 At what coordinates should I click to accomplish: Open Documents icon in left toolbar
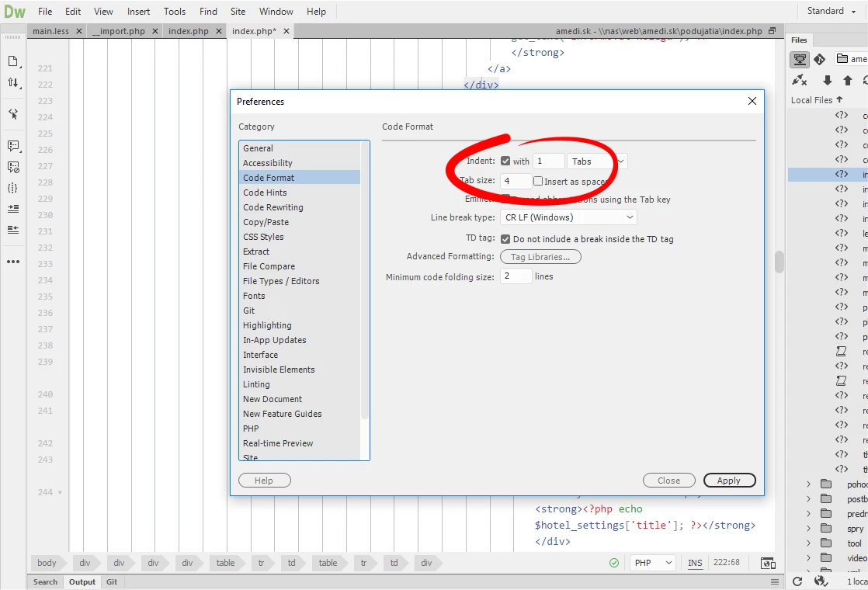pos(13,61)
